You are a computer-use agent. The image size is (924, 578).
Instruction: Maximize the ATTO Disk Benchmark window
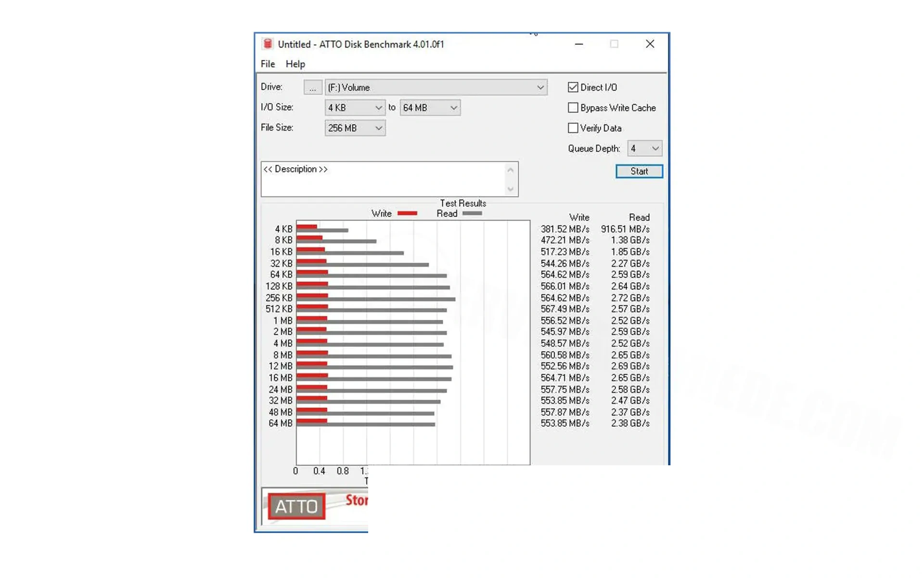[614, 44]
